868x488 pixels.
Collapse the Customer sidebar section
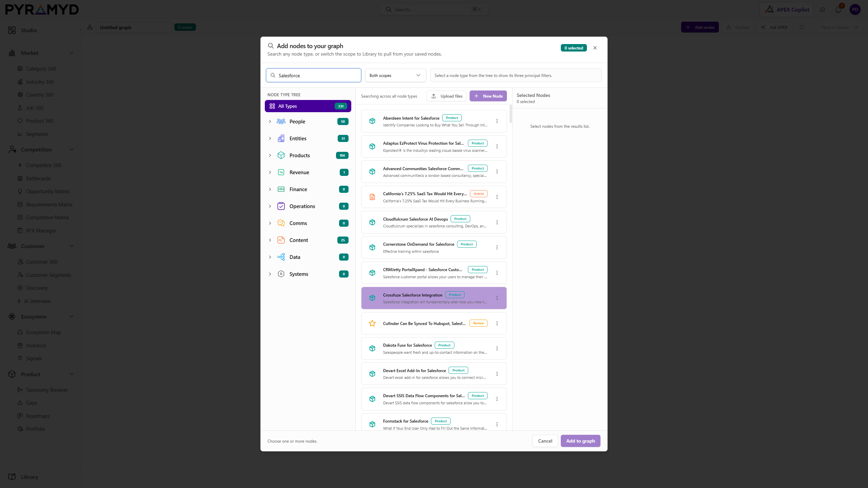pos(71,246)
